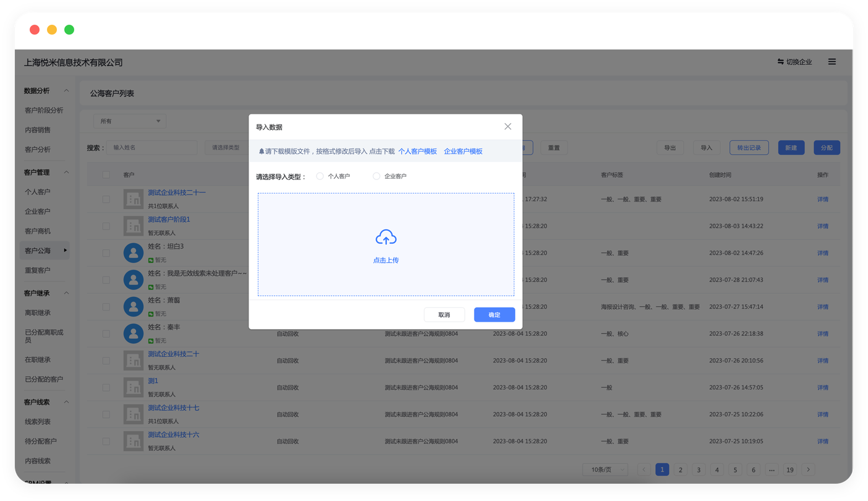Screen dimensions: 868x501
Task: Select 个人客户 radio option
Action: (x=320, y=176)
